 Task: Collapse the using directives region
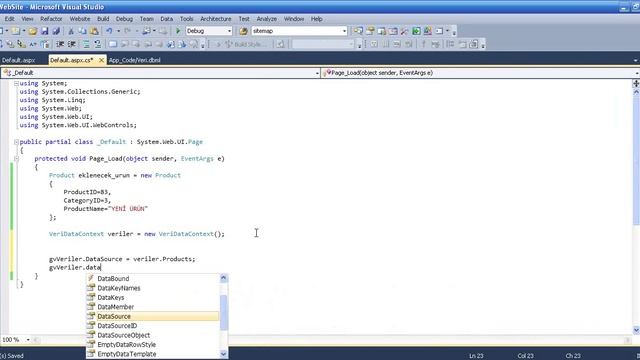[16, 83]
